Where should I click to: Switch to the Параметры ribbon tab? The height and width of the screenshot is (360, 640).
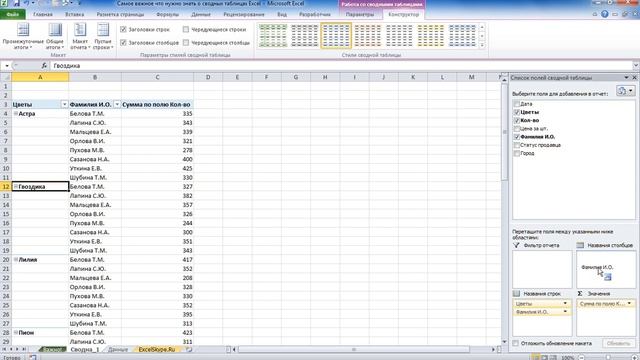click(x=360, y=14)
